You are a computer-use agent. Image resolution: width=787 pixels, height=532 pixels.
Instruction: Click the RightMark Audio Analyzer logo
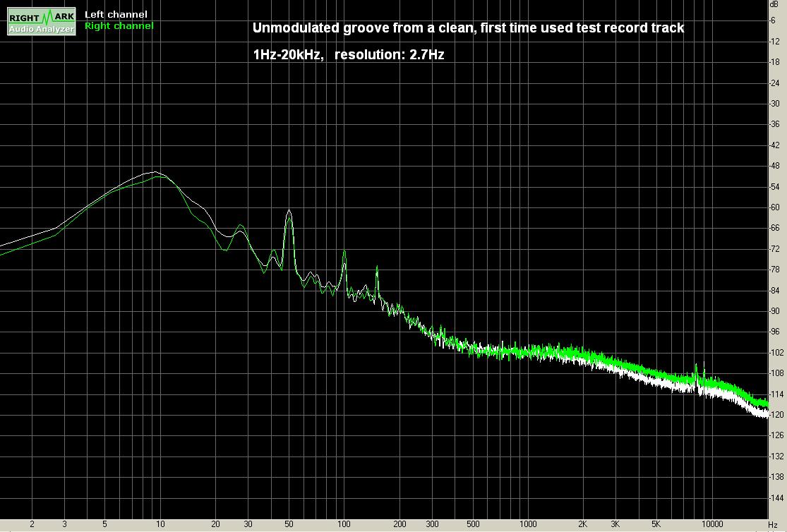coord(42,22)
